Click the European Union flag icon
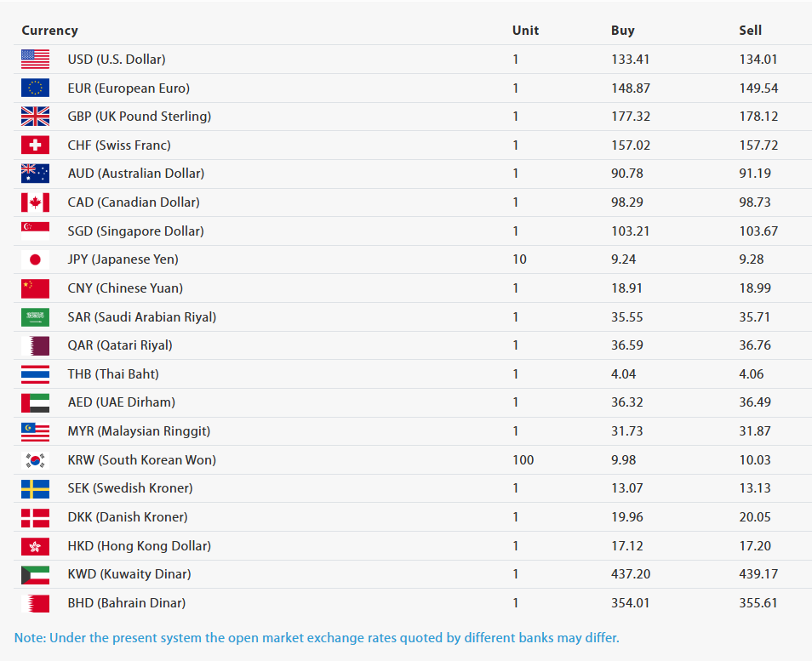 click(x=35, y=88)
